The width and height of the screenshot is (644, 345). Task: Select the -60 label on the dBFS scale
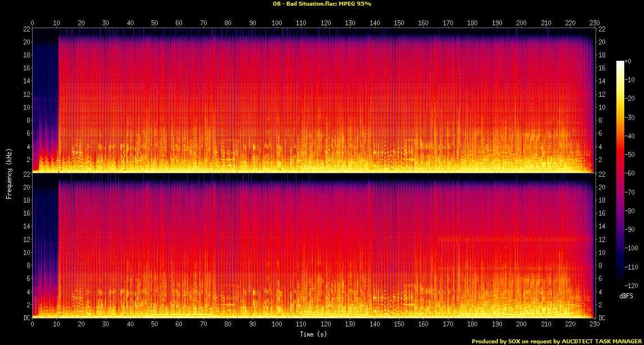tap(632, 173)
